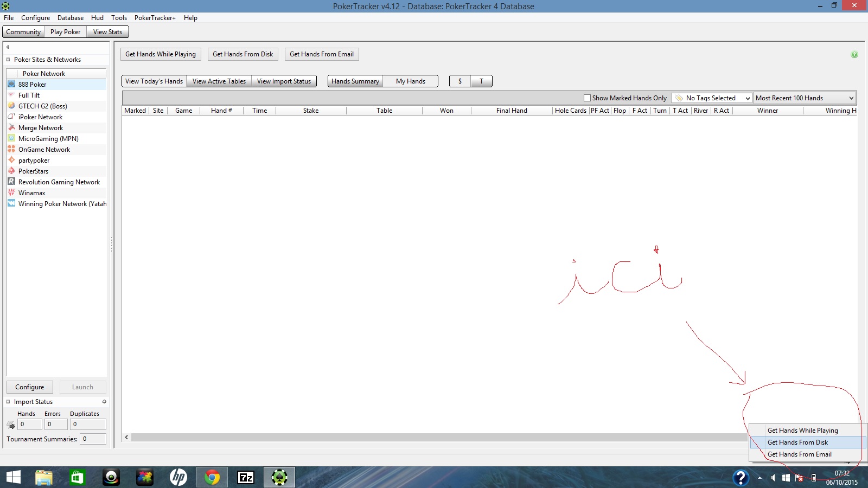This screenshot has height=488, width=868.
Task: Click Get Hands From Disk toolbar button
Action: pyautogui.click(x=243, y=54)
